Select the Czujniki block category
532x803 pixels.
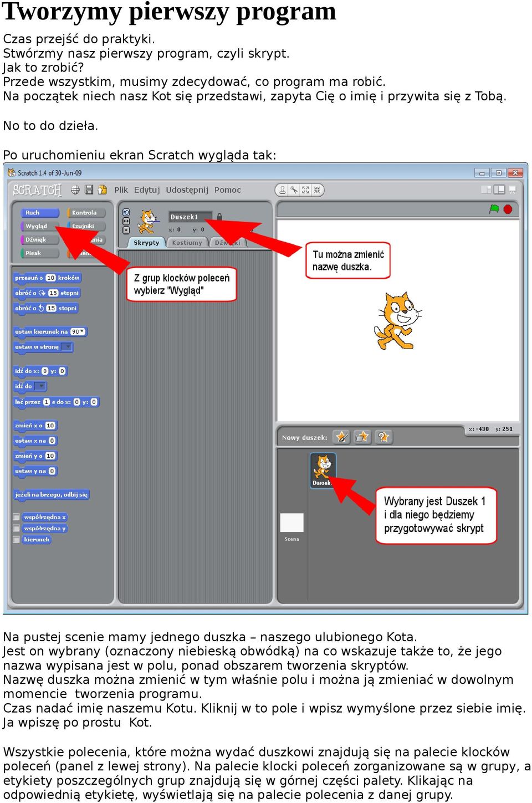86,226
